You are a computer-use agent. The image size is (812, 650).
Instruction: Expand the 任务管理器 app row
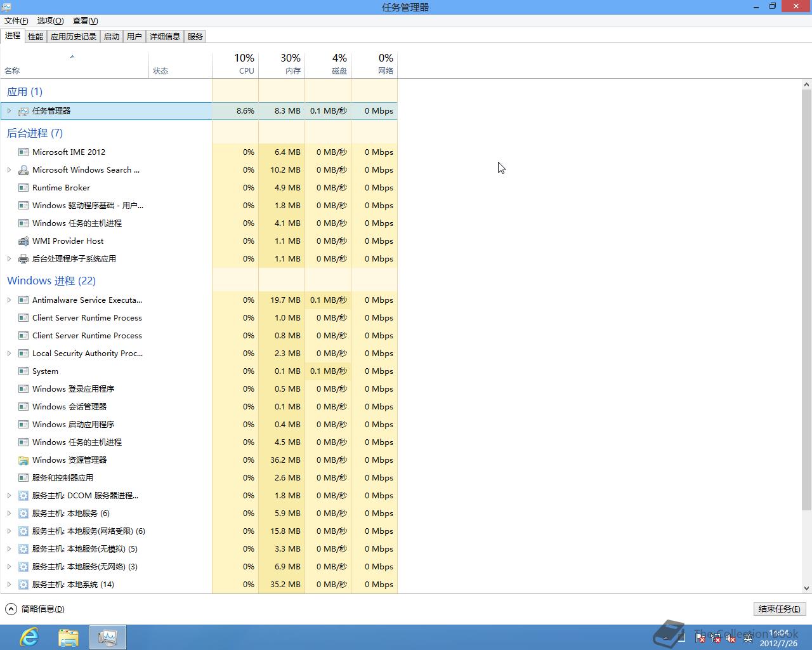coord(9,111)
